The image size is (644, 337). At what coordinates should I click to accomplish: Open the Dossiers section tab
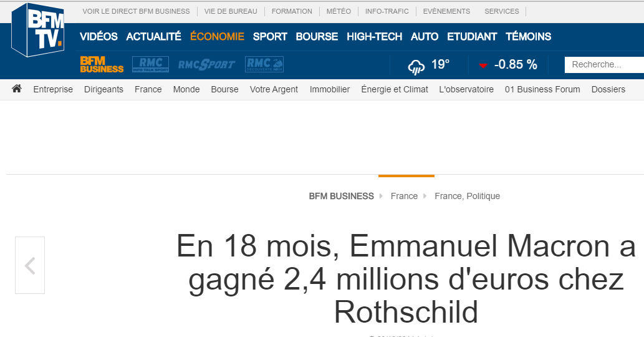tap(608, 89)
